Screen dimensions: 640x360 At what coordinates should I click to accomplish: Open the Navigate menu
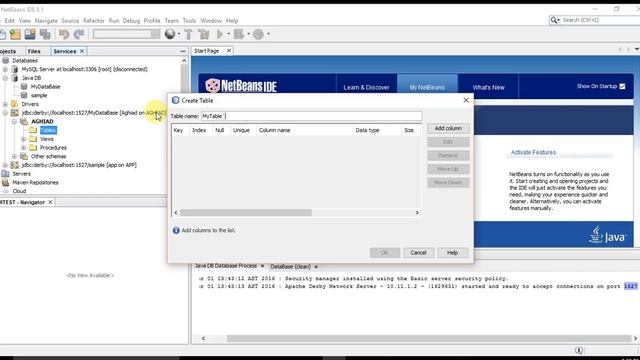click(46, 21)
